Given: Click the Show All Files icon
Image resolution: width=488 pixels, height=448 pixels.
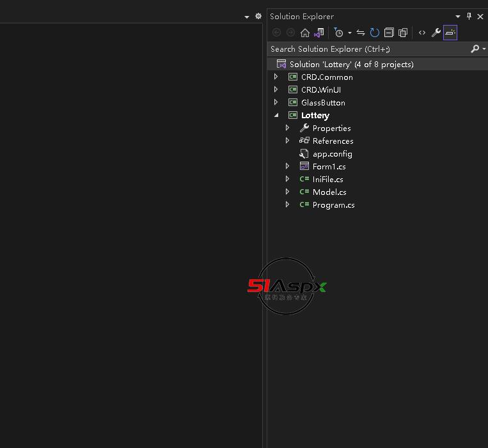Looking at the screenshot, I should pos(403,33).
